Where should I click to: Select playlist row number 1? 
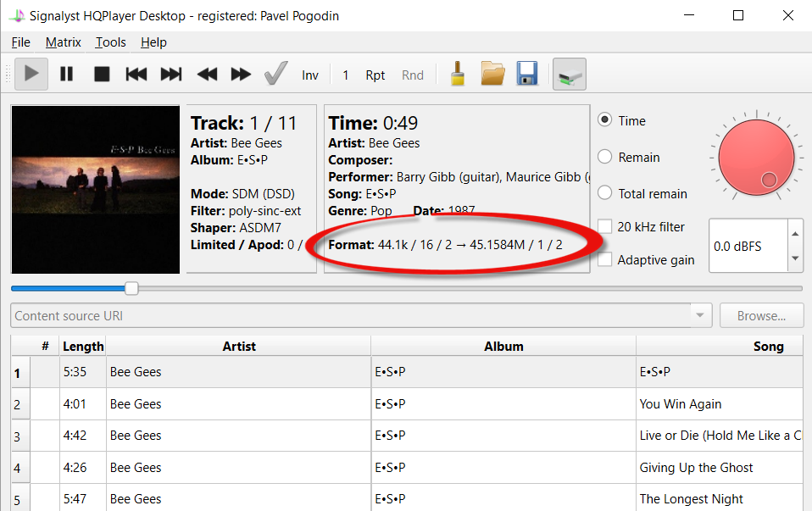pyautogui.click(x=18, y=373)
